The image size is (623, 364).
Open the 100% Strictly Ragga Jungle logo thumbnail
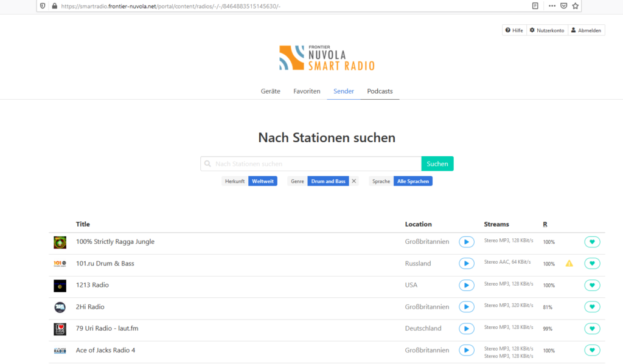(x=60, y=242)
